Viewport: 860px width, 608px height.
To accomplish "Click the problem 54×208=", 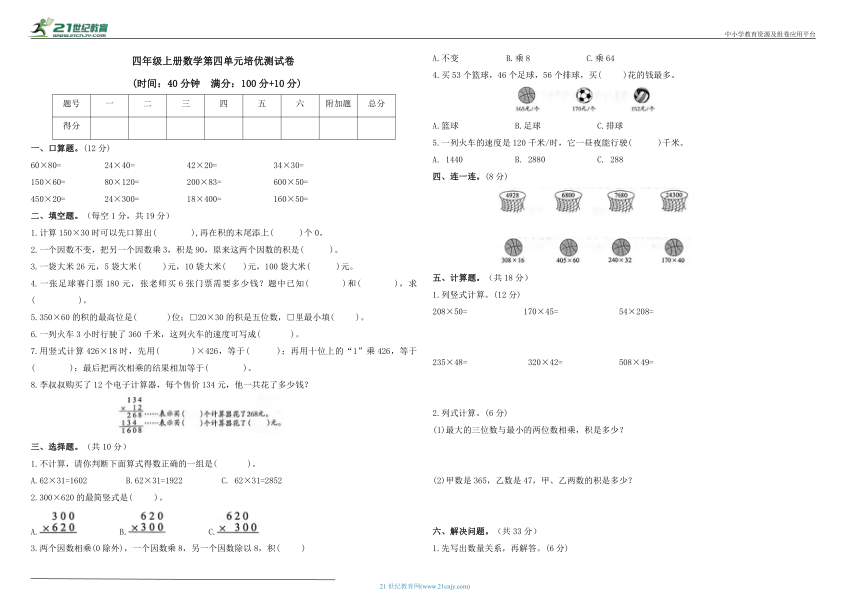I will click(x=636, y=311).
